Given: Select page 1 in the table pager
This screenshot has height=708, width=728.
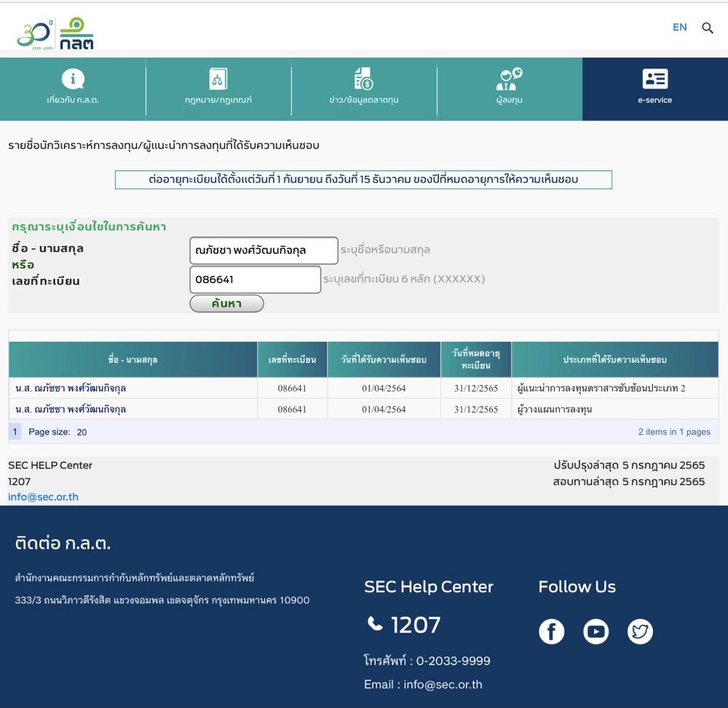Looking at the screenshot, I should click(x=15, y=431).
